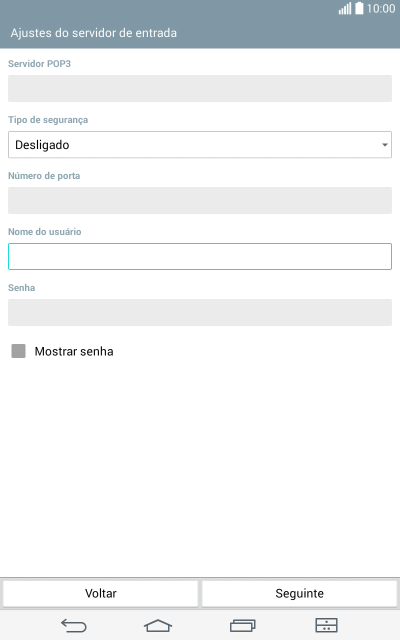Image resolution: width=400 pixels, height=640 pixels.
Task: Tap the Android back navigation icon
Action: click(74, 625)
